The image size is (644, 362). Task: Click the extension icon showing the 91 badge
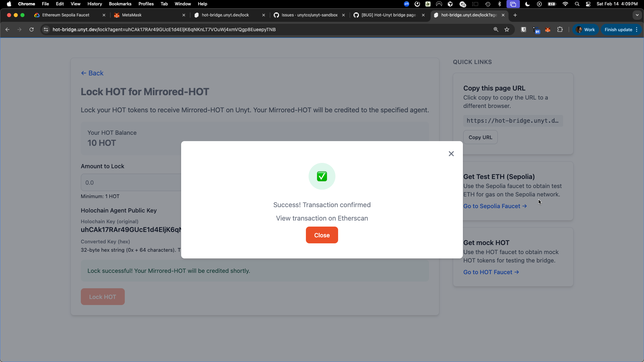(536, 29)
